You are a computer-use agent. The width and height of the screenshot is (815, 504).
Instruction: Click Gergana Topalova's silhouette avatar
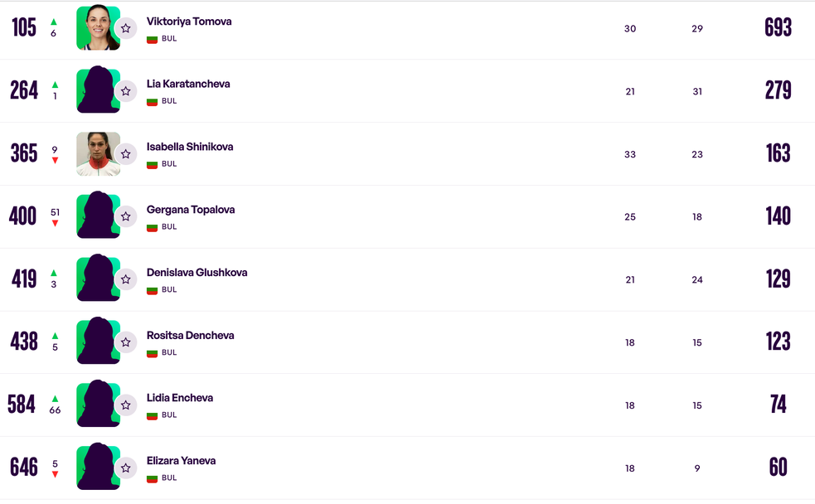click(97, 216)
